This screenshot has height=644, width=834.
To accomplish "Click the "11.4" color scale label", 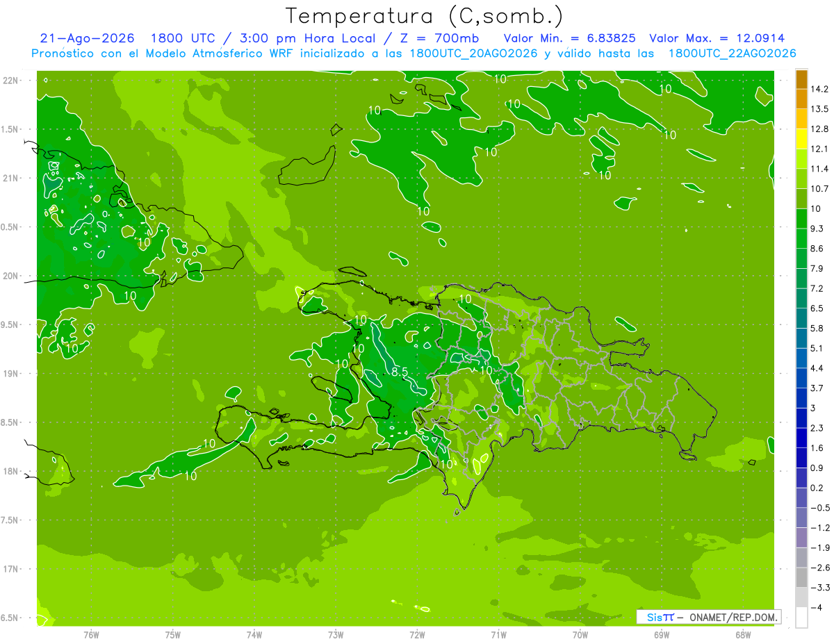I will [x=820, y=169].
